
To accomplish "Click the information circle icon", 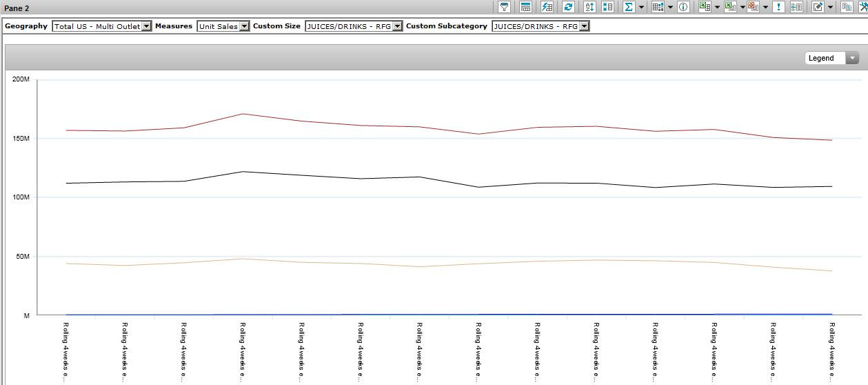I will pos(683,7).
